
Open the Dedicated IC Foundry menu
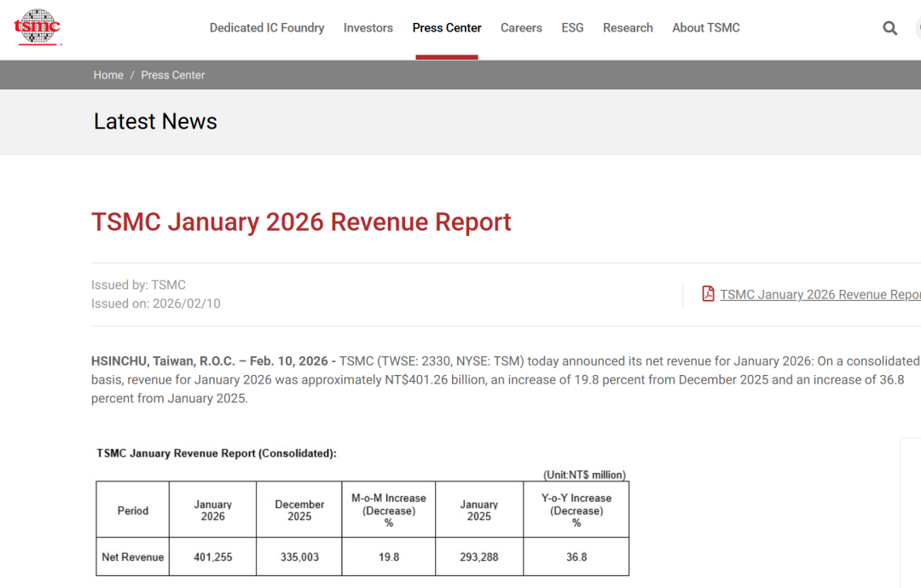267,28
